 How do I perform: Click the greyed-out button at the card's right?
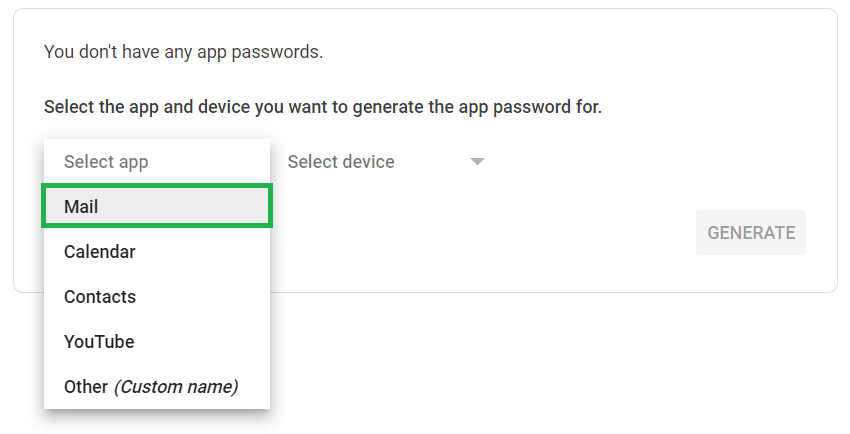tap(751, 233)
